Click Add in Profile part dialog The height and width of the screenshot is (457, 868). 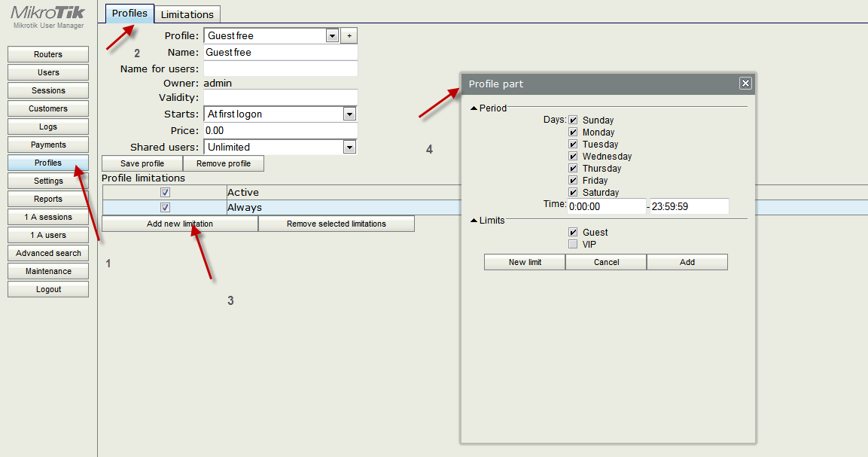coord(687,262)
